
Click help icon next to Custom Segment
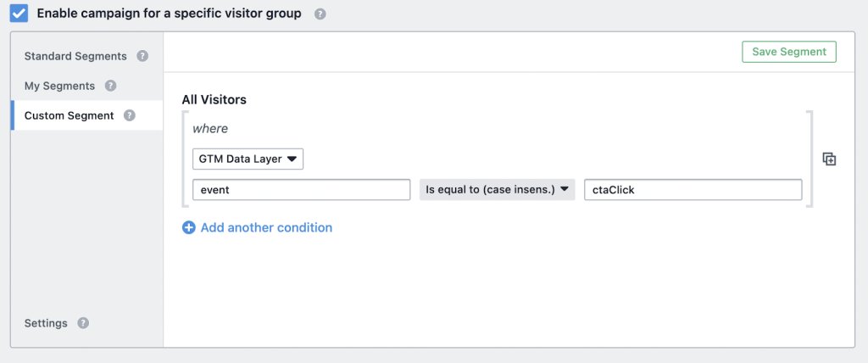click(x=129, y=115)
